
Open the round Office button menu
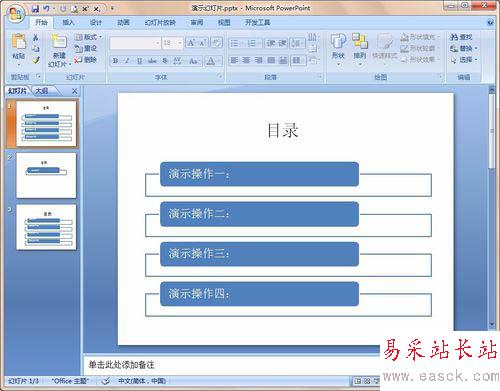click(16, 13)
